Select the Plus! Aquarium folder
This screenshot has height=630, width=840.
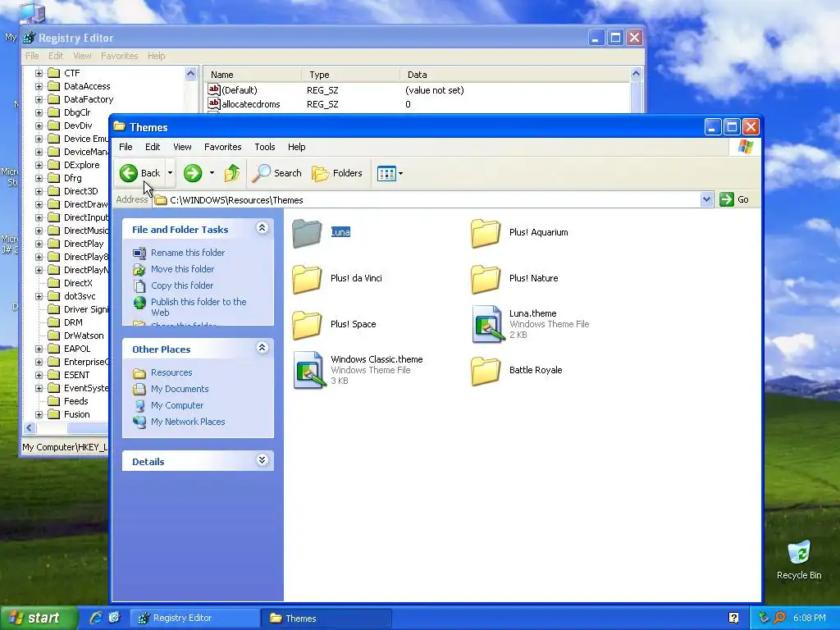pos(486,233)
